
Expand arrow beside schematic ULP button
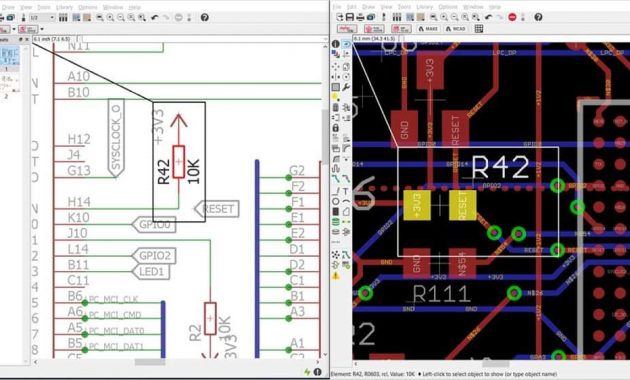tap(42, 29)
